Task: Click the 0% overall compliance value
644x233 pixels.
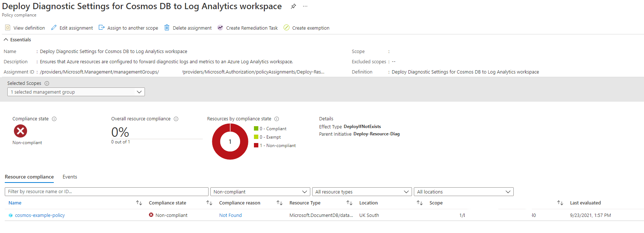Action: coord(120,132)
